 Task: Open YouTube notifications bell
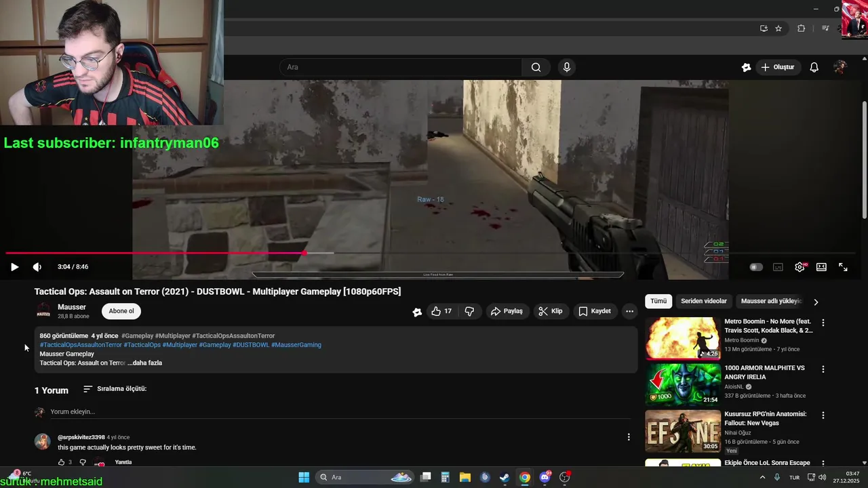coord(814,67)
